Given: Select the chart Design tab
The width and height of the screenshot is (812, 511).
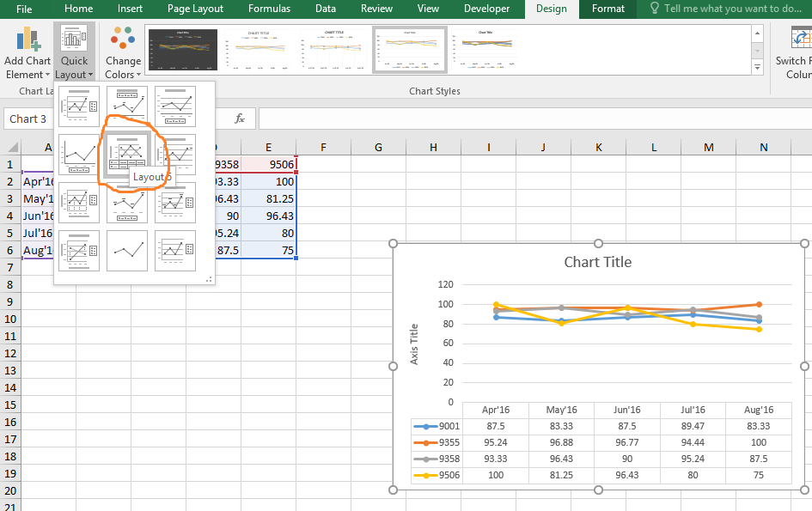Looking at the screenshot, I should point(552,9).
